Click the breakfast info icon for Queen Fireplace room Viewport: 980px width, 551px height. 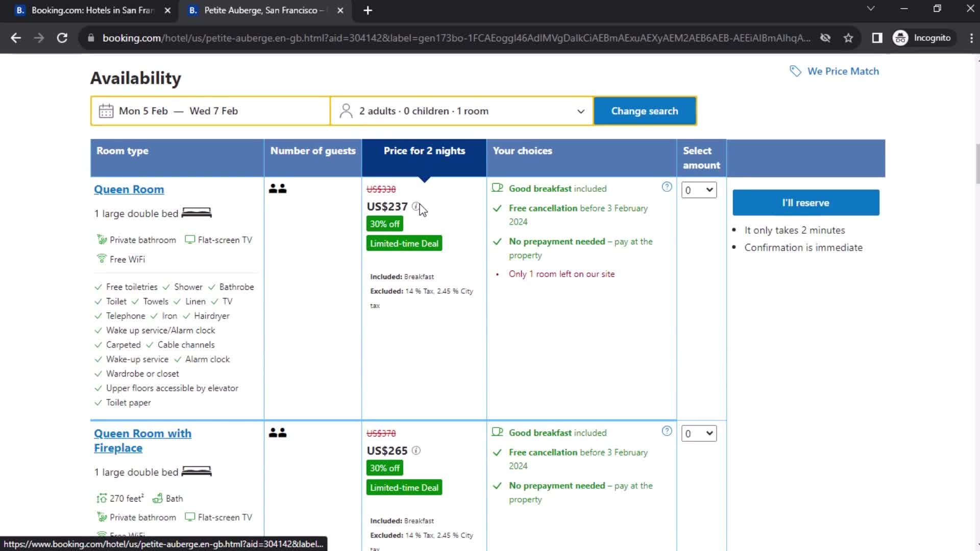coord(666,431)
